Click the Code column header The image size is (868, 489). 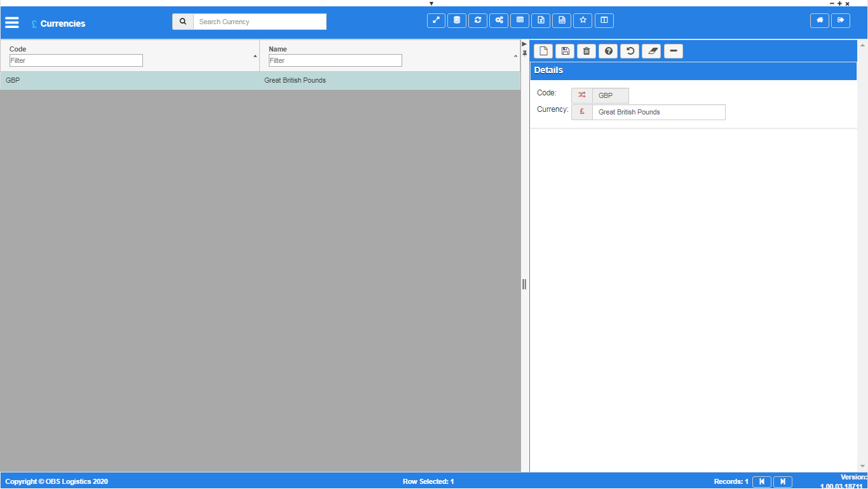tap(18, 49)
